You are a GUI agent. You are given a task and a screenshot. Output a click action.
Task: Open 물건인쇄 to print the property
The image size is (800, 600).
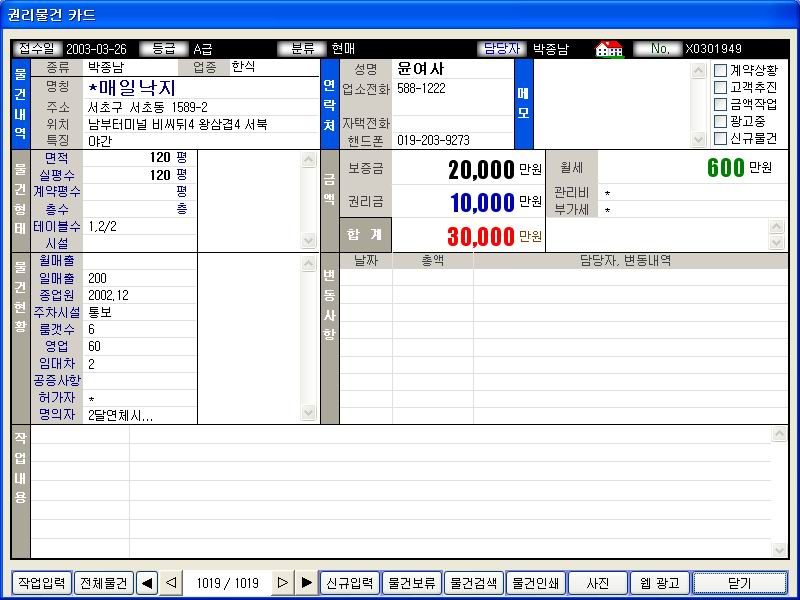point(536,583)
